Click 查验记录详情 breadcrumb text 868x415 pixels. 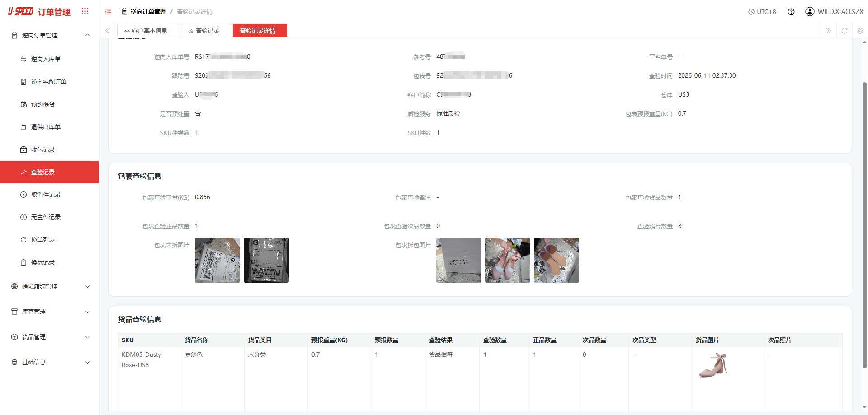pyautogui.click(x=194, y=12)
